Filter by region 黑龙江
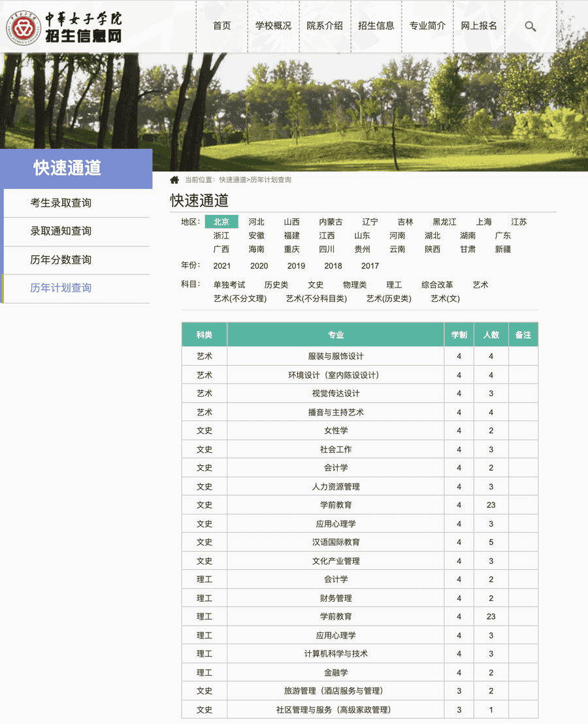The height and width of the screenshot is (724, 588). click(x=444, y=222)
